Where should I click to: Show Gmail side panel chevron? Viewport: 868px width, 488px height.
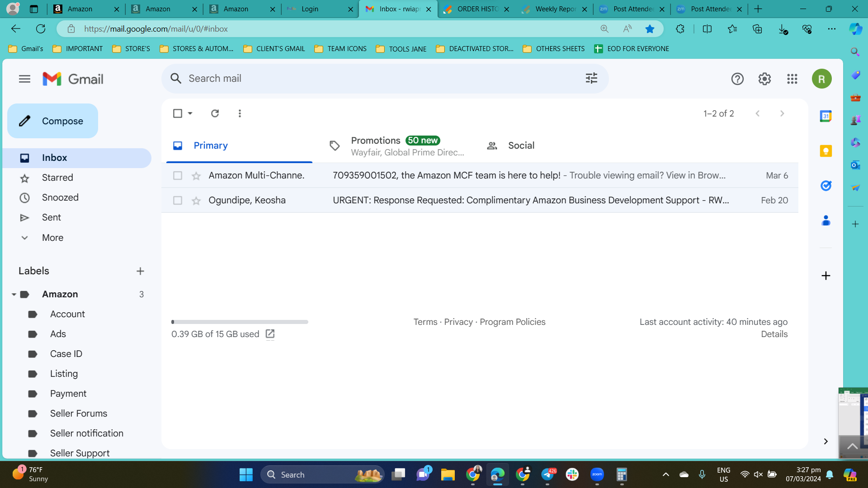(x=826, y=441)
